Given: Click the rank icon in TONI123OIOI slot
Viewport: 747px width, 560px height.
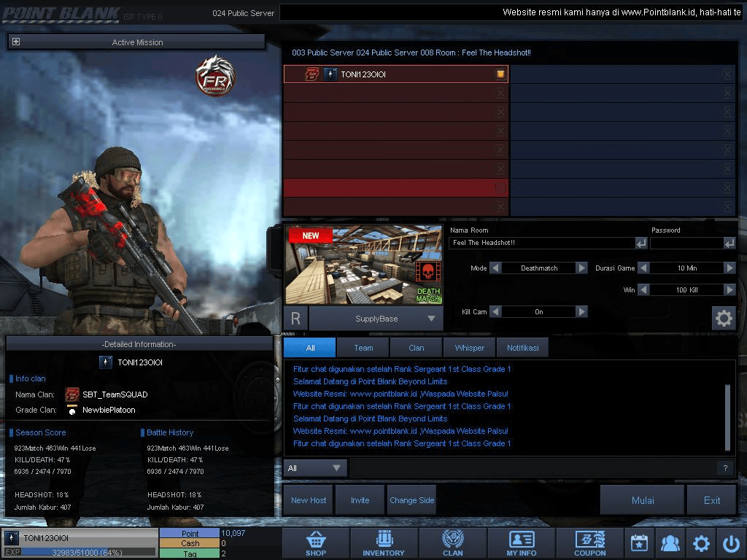Looking at the screenshot, I should (x=330, y=74).
